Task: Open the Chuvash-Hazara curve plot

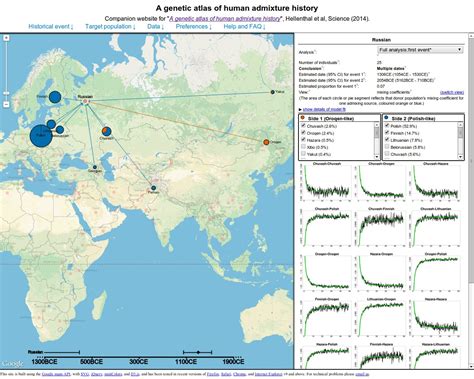Action: point(436,183)
